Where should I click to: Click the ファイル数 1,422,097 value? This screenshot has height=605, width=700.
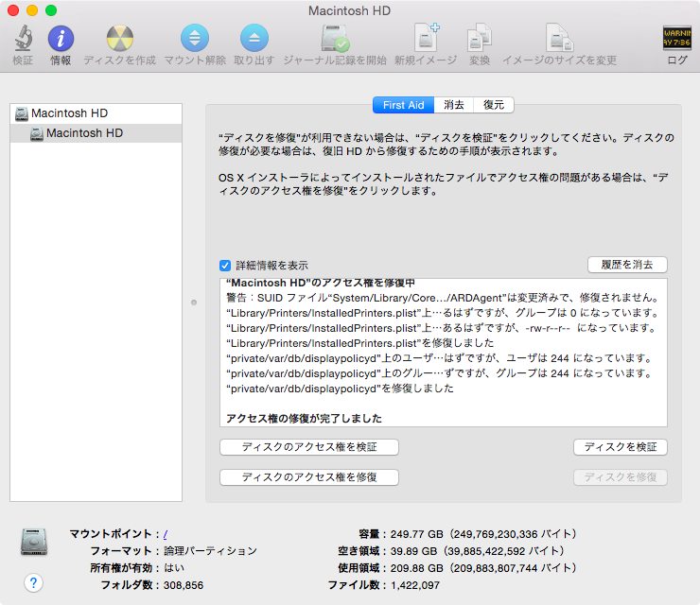click(x=415, y=585)
